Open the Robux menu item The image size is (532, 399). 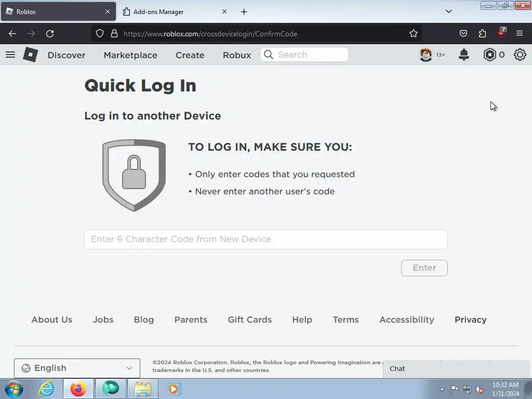237,55
